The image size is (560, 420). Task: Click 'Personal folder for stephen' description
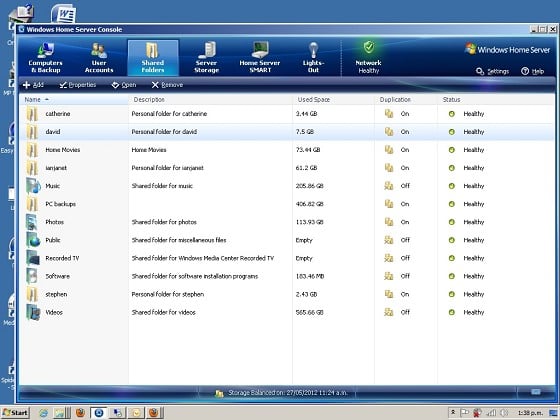click(x=168, y=294)
